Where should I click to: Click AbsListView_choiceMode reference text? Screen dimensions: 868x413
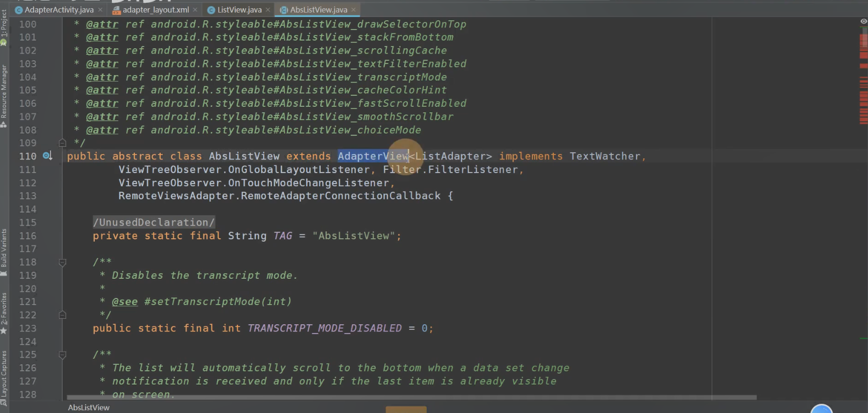click(x=350, y=130)
